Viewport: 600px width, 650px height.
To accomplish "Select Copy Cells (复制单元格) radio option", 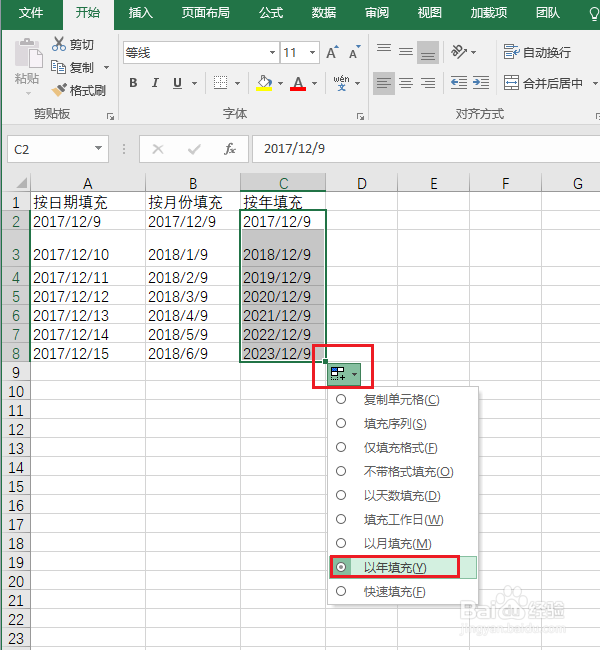I will [x=341, y=399].
